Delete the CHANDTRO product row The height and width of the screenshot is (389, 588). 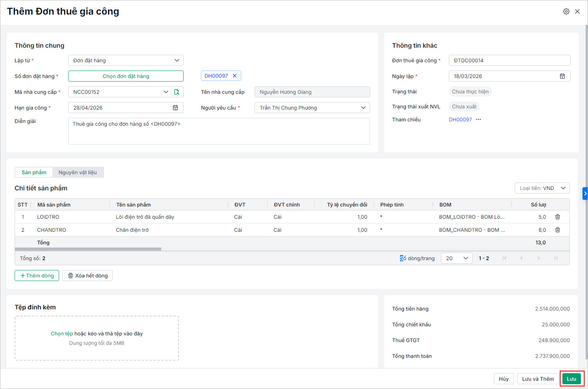[558, 230]
